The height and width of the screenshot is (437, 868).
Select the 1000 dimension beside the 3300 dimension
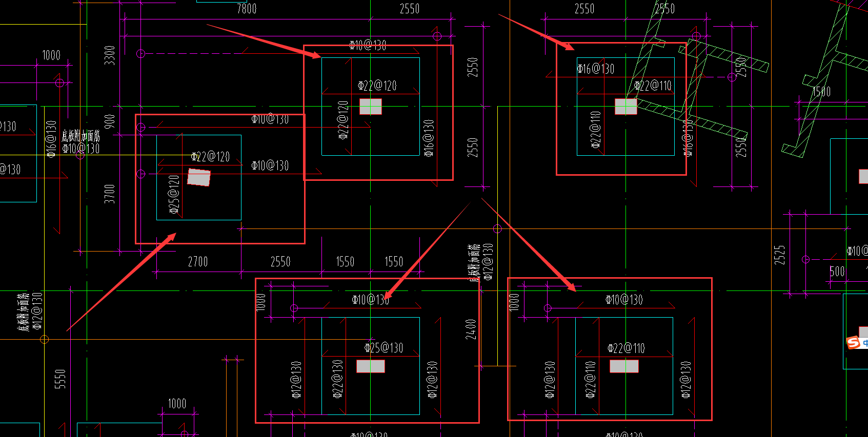pyautogui.click(x=51, y=55)
